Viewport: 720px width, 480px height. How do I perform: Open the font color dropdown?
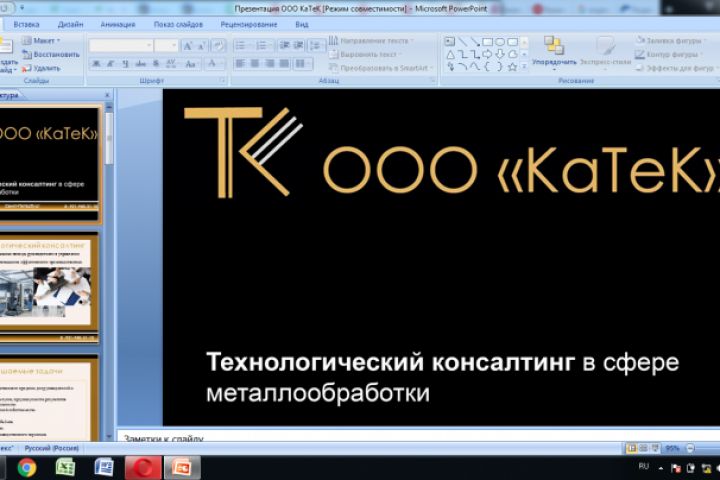tap(214, 64)
